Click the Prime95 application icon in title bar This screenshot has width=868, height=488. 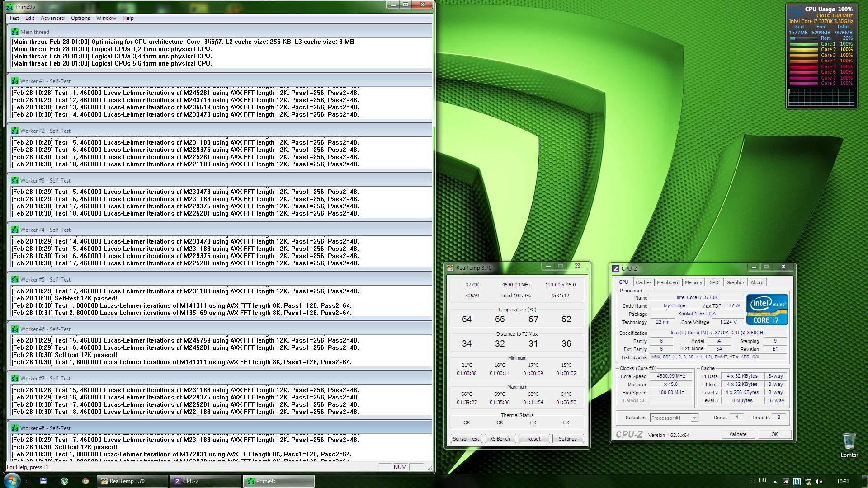9,7
